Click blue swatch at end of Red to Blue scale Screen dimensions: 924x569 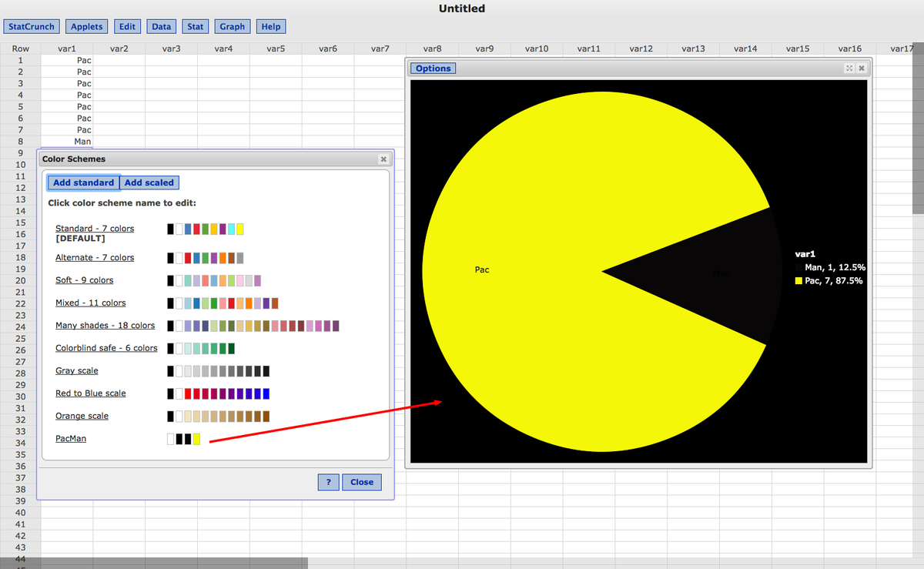266,393
